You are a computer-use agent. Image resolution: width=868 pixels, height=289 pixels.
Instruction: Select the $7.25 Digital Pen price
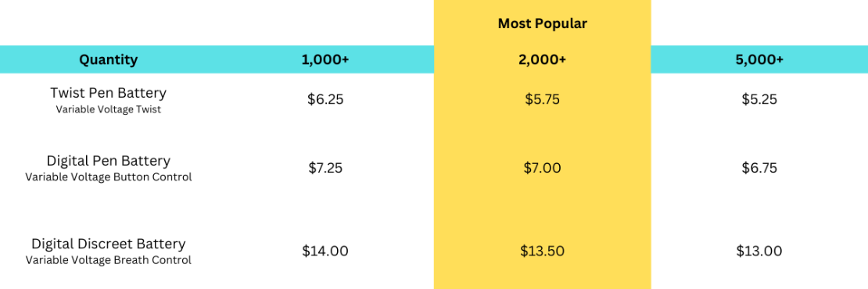click(x=325, y=168)
